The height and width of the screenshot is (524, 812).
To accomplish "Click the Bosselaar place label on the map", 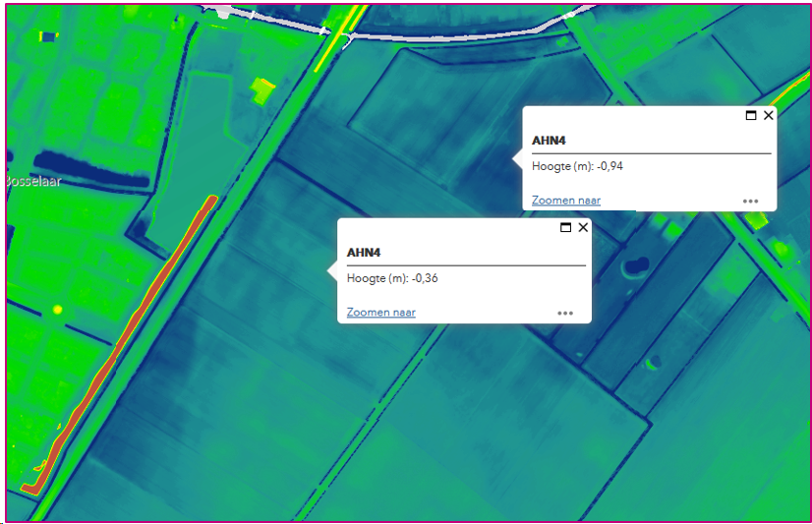I will [x=33, y=181].
